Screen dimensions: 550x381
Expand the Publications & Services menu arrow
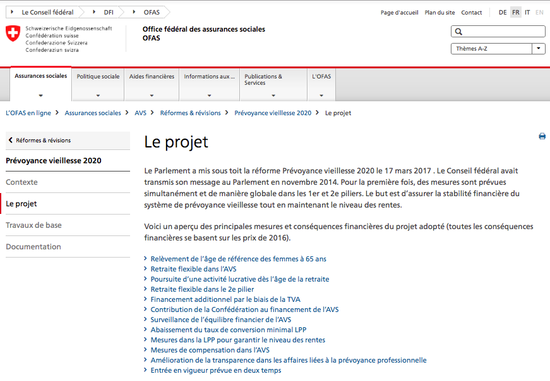point(273,95)
